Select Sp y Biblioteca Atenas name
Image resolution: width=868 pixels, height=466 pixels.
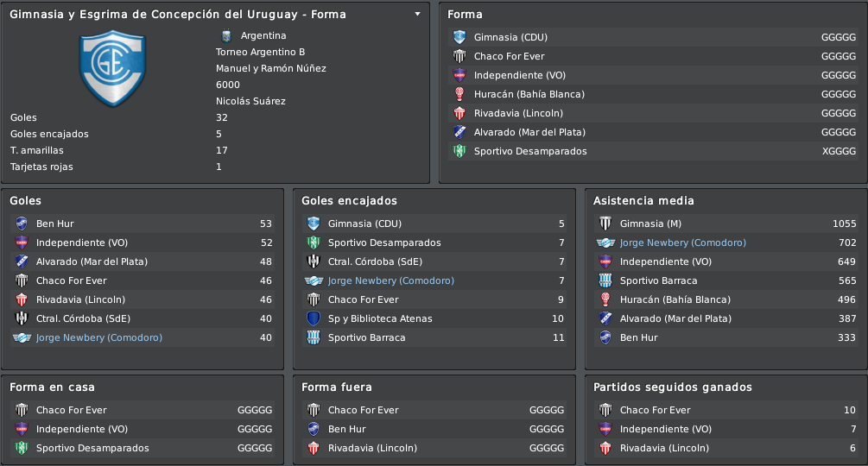coord(380,318)
